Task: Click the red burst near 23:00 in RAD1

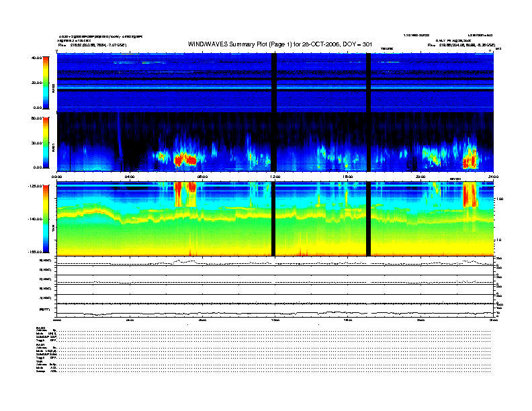Action: point(470,158)
